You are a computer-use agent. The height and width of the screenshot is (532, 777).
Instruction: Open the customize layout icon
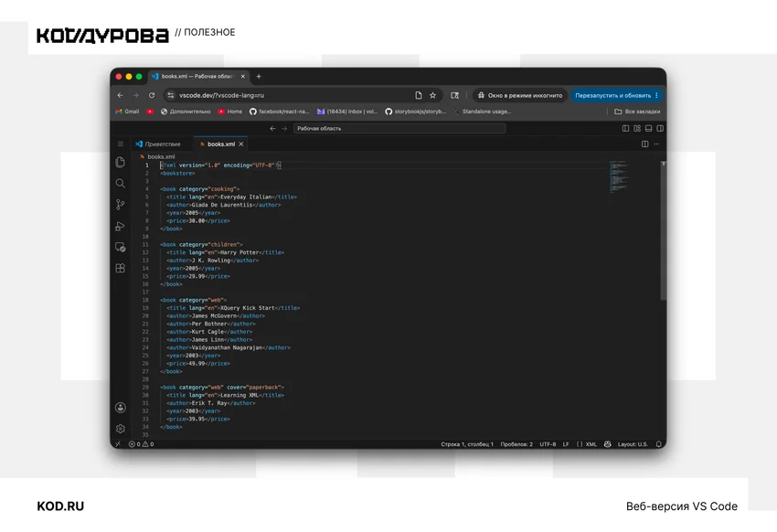click(637, 128)
